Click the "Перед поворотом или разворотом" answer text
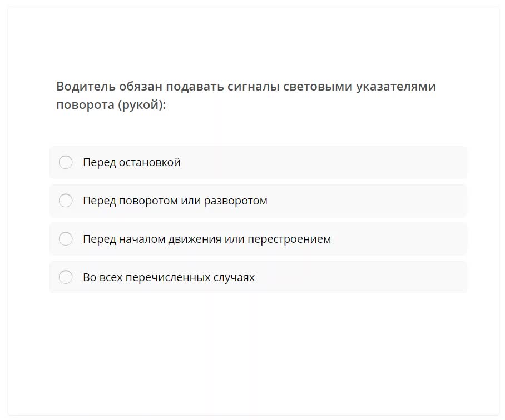This screenshot has height=420, width=505. 175,201
